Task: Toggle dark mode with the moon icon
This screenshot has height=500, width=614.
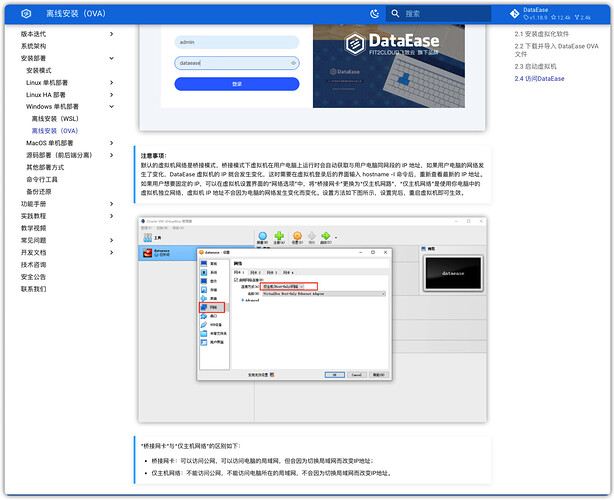Action: click(374, 14)
